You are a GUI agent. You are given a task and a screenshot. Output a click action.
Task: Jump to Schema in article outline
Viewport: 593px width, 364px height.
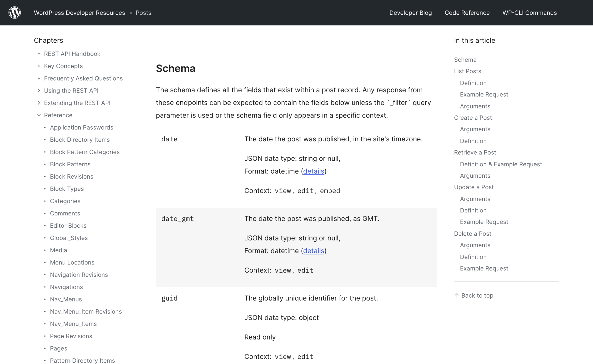(465, 60)
